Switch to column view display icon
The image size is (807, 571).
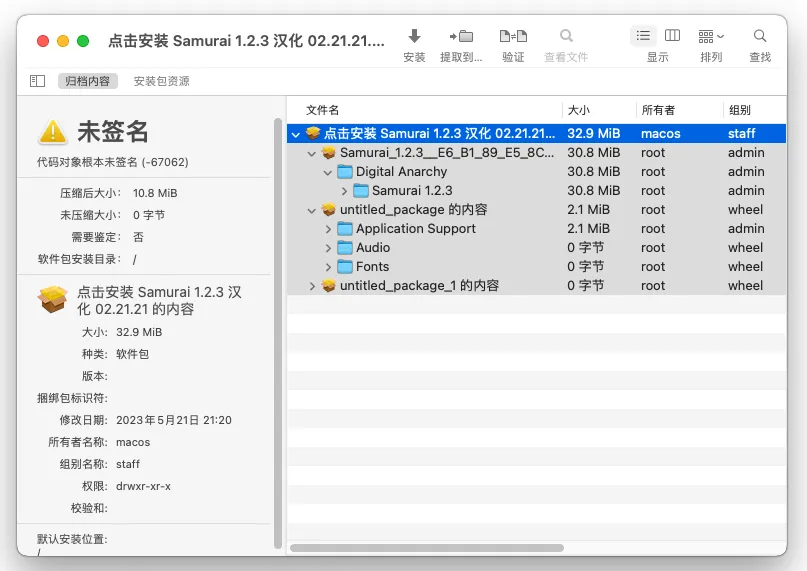pyautogui.click(x=672, y=36)
